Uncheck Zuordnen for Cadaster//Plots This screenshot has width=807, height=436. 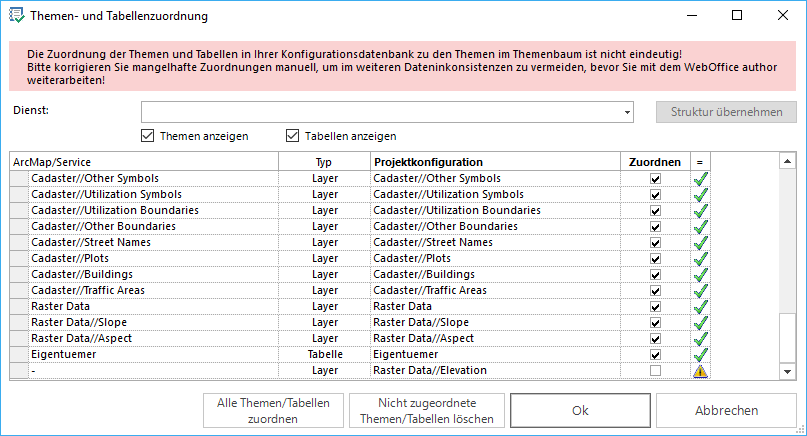click(x=655, y=258)
